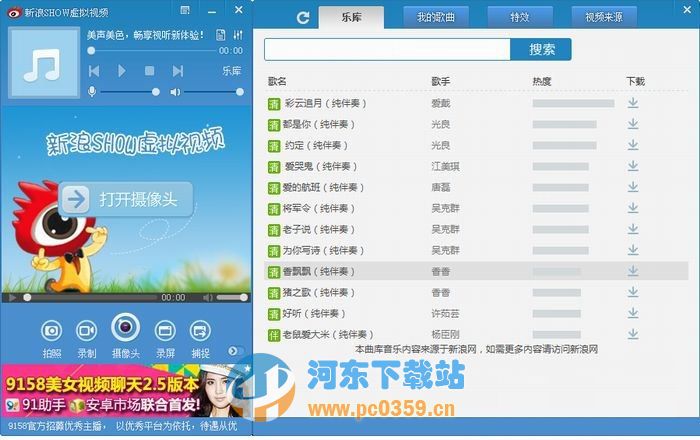
Task: Play the video preview
Action: (x=12, y=298)
